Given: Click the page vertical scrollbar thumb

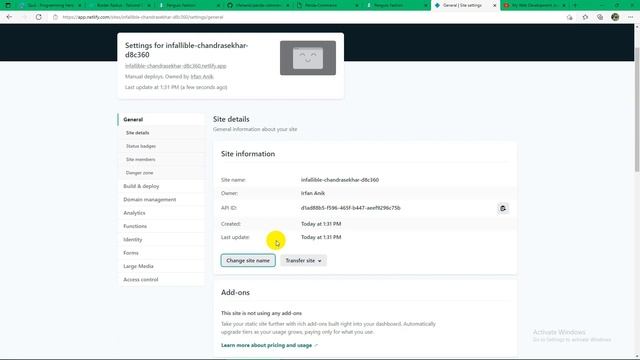Looking at the screenshot, I should pos(637,109).
